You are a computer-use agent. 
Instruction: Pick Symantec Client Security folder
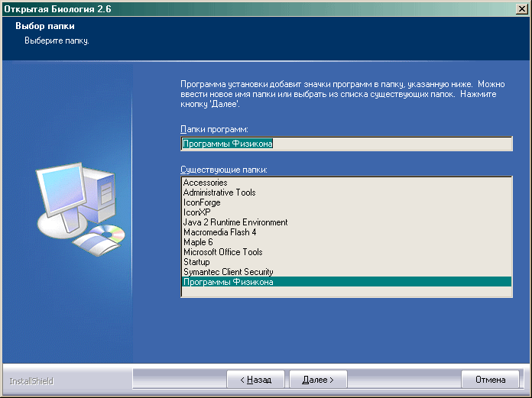click(228, 272)
